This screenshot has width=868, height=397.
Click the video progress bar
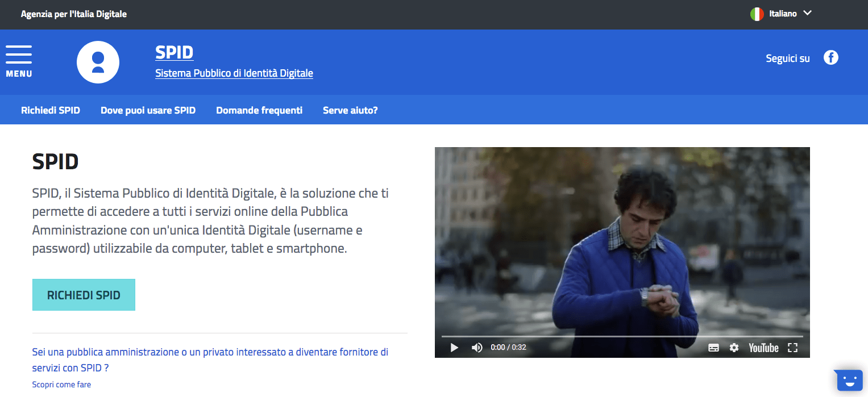622,336
